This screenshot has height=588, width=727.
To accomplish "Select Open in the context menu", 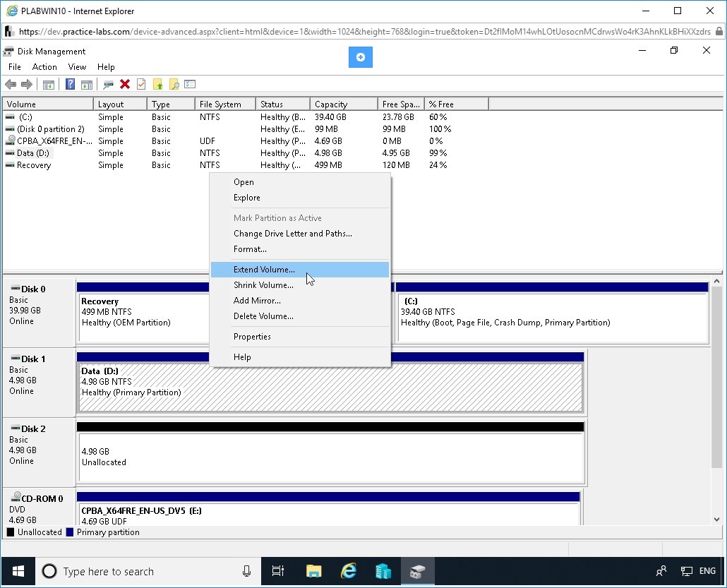I will pos(300,182).
